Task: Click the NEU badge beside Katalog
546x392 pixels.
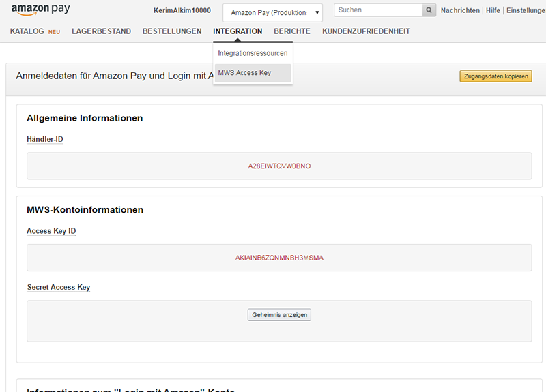Action: [54, 32]
